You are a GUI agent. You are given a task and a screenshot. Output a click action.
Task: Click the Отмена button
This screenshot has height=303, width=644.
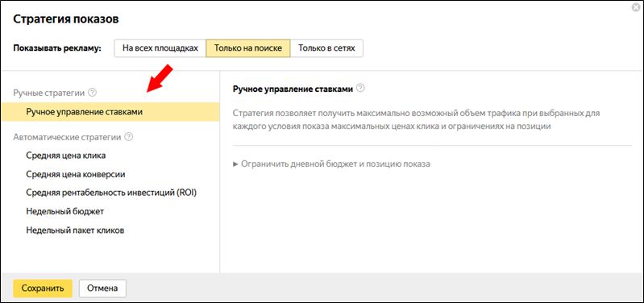coord(102,288)
